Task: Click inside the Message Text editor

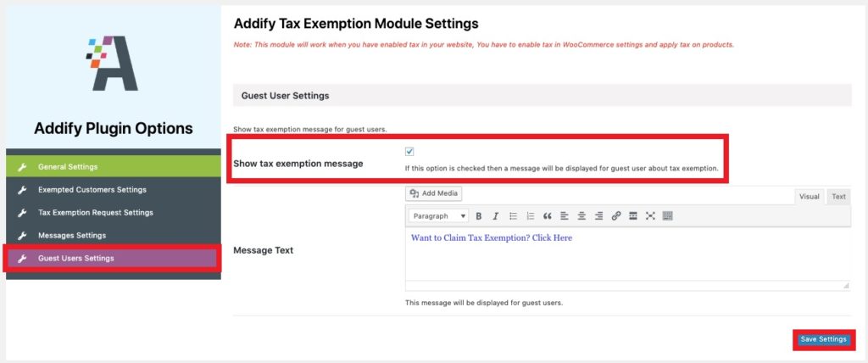Action: pos(628,255)
